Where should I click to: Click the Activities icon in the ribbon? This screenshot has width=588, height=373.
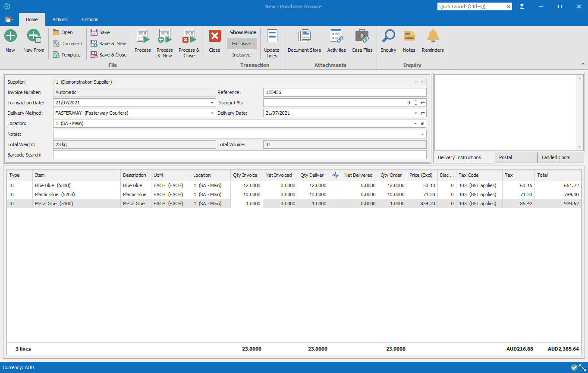tap(336, 41)
